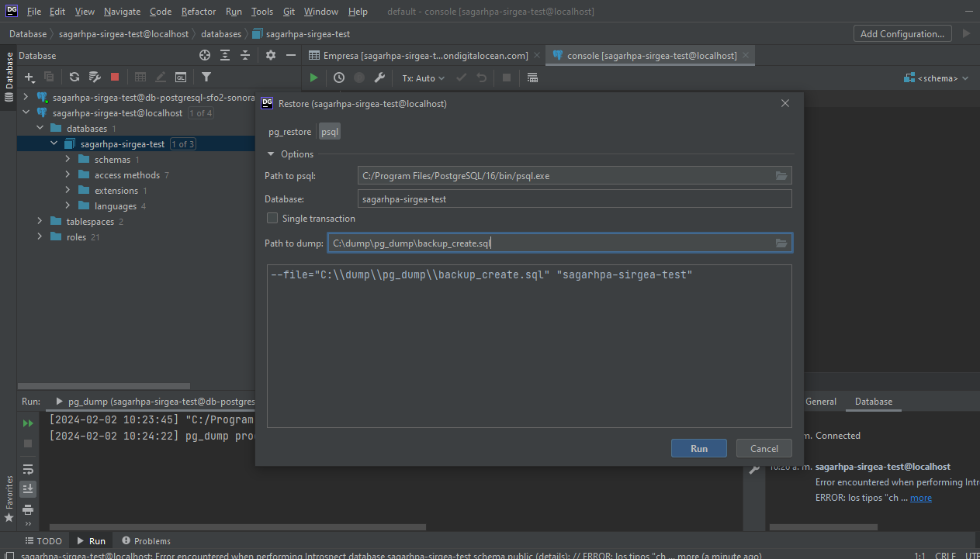The image size is (980, 559).
Task: Click the In-Editor Results icon
Action: tap(532, 78)
